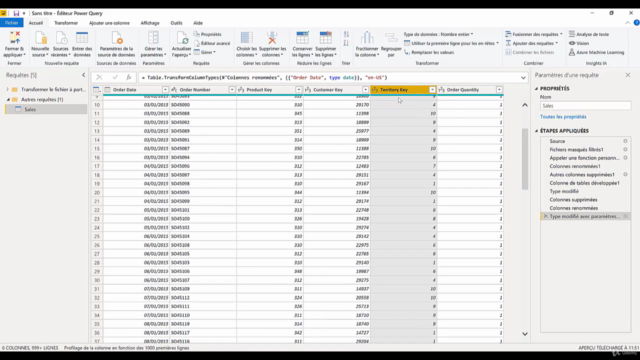Open Customer Key column filter dropdown

coord(365,90)
